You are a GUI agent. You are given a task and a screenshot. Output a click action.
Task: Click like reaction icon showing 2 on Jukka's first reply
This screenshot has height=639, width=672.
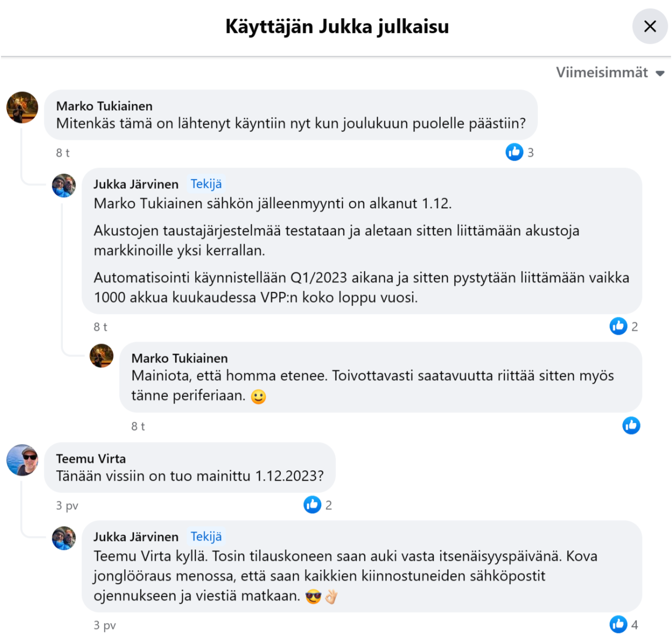pyautogui.click(x=618, y=326)
